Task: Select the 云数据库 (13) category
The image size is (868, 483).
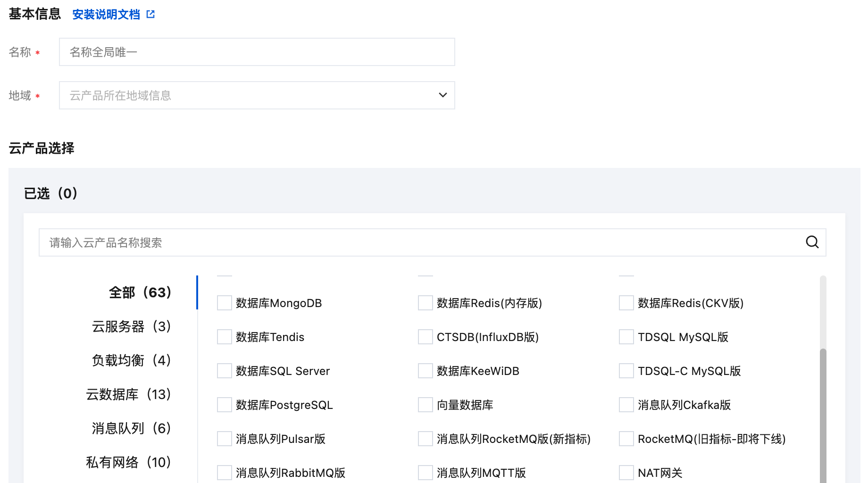Action: (x=129, y=394)
